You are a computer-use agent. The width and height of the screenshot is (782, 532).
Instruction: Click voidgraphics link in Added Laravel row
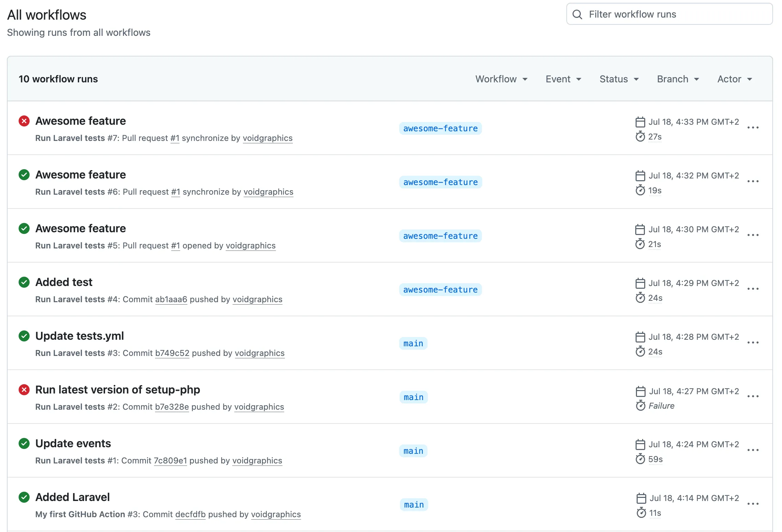tap(276, 514)
